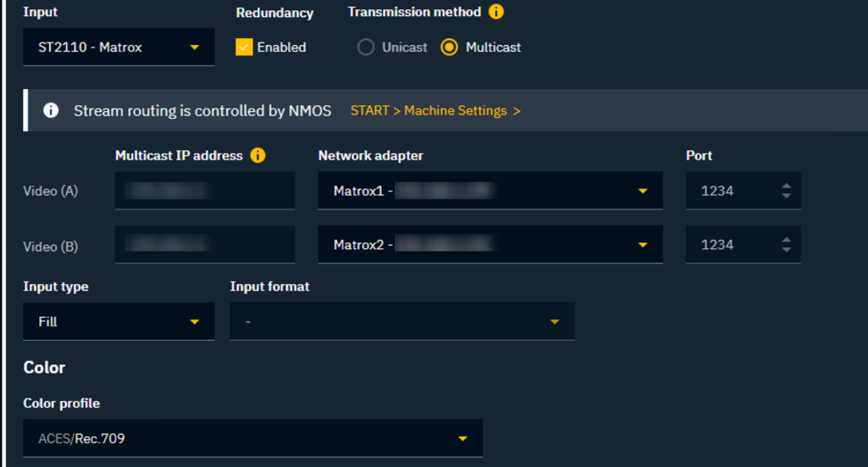Open the Input format dropdown
The width and height of the screenshot is (868, 467).
pos(402,322)
